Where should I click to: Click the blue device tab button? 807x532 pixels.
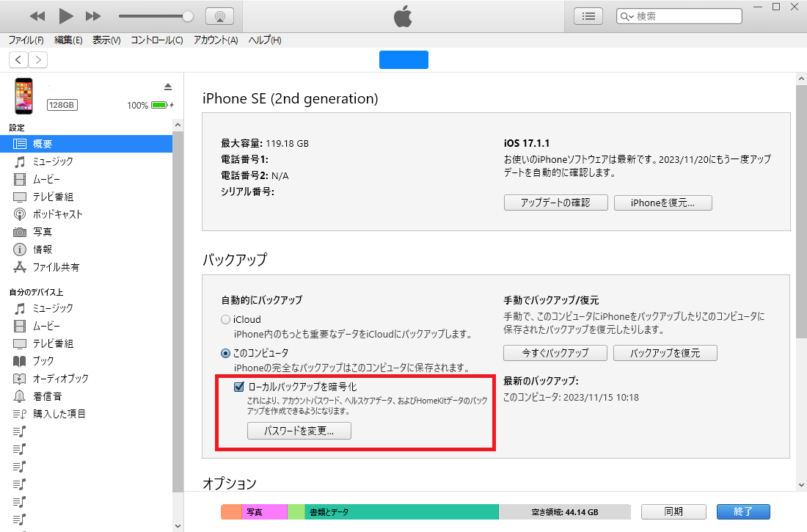click(x=403, y=59)
